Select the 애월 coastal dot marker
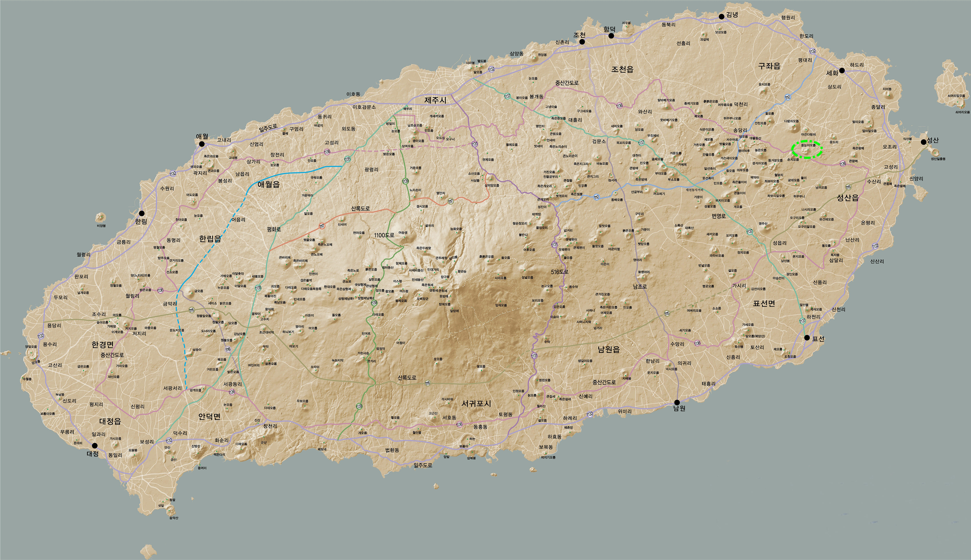Viewport: 971px width, 560px height. coord(202,144)
